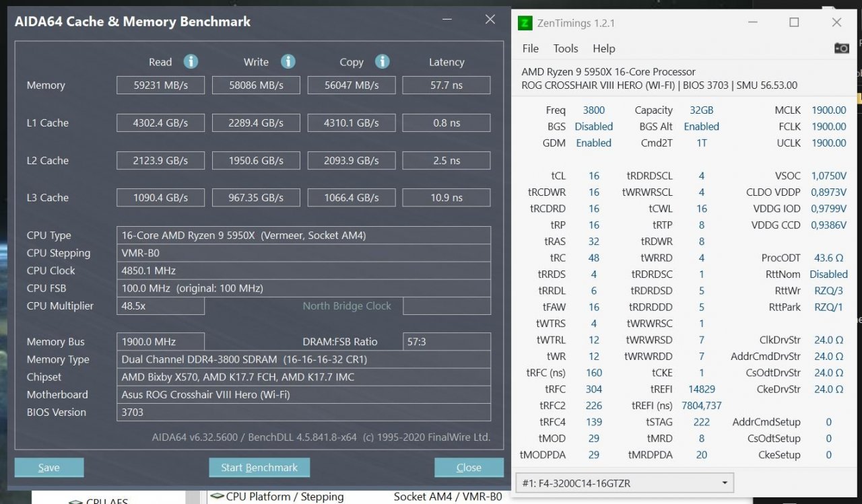Click the Save button in AIDA64
The image size is (862, 504).
click(48, 467)
